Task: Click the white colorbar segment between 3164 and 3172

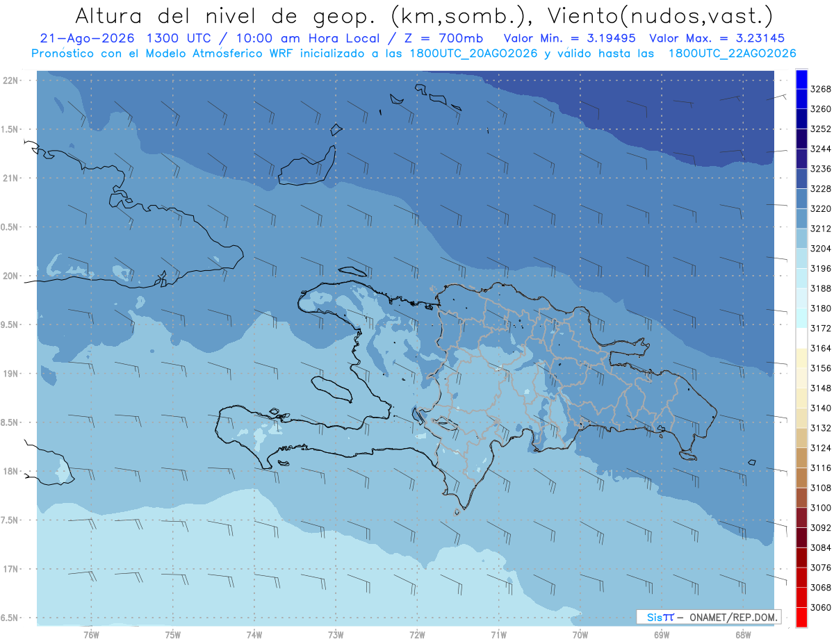Action: (801, 338)
